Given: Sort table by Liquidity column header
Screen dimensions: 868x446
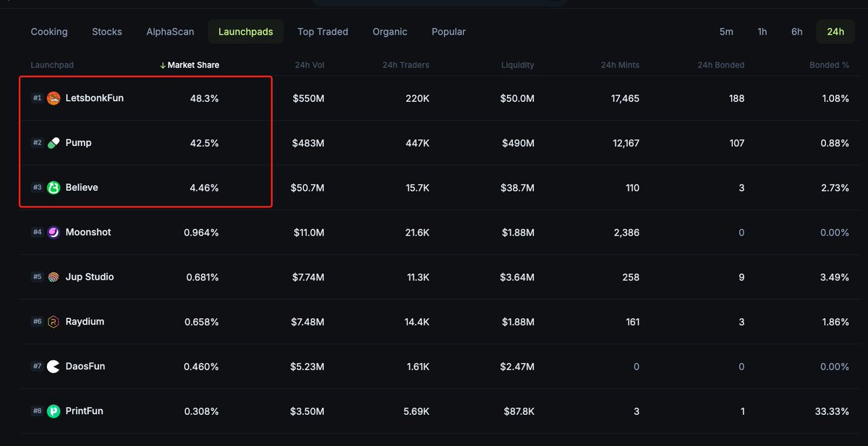Looking at the screenshot, I should point(517,65).
